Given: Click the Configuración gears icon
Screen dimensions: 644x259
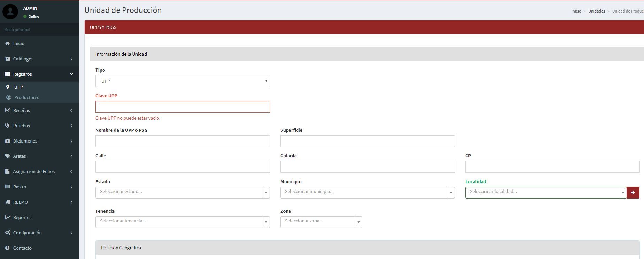Looking at the screenshot, I should coord(8,233).
